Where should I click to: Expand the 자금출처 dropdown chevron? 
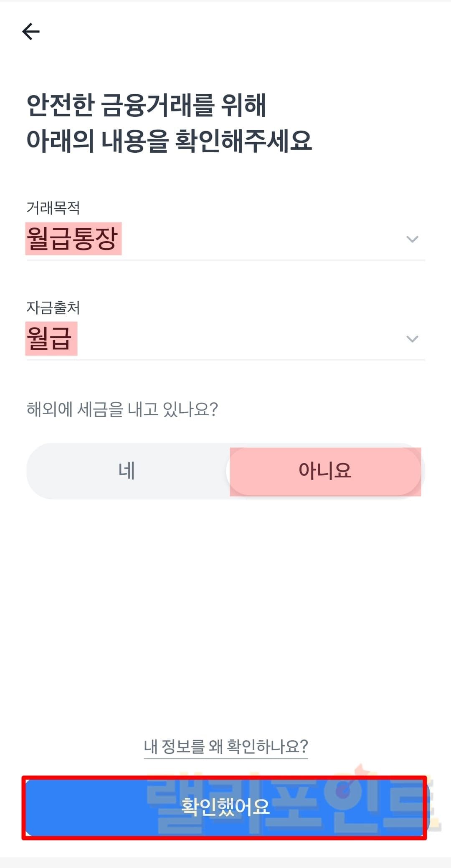pyautogui.click(x=412, y=339)
